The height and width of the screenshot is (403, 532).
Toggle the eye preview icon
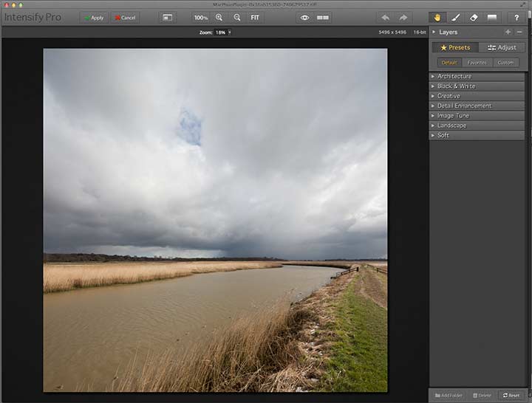click(304, 18)
